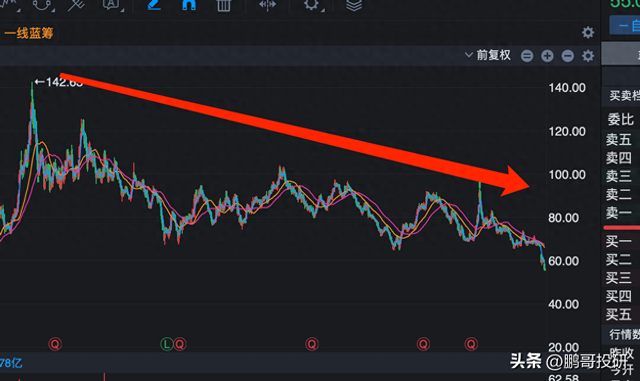640x381 pixels.
Task: Click the equals reset-zoom chart button
Action: [527, 56]
